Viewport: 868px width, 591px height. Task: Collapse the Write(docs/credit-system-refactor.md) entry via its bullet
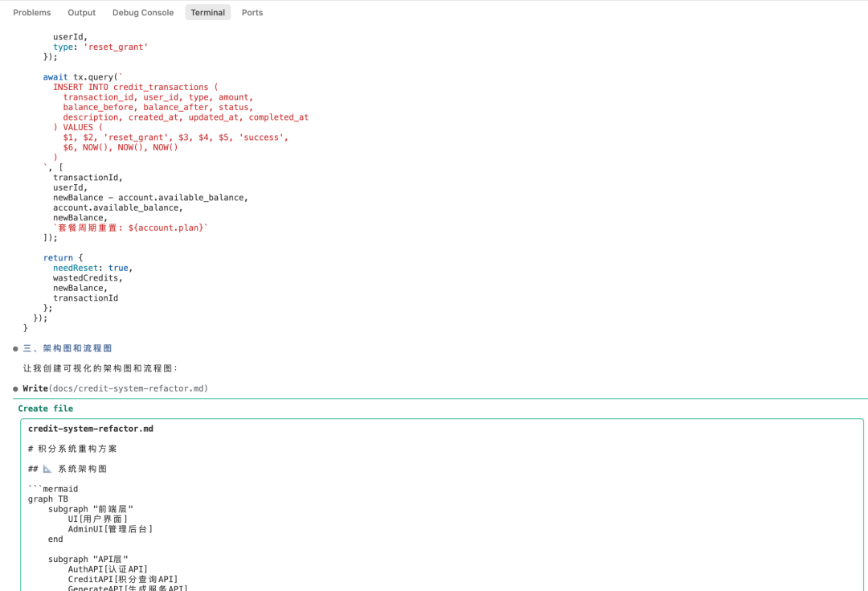[x=14, y=387]
